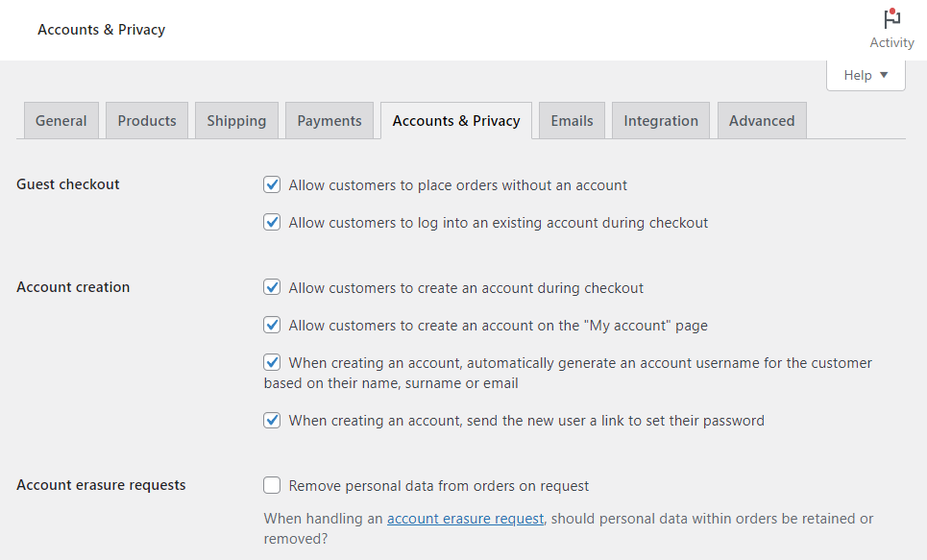Open the account erasure request link

pos(465,518)
